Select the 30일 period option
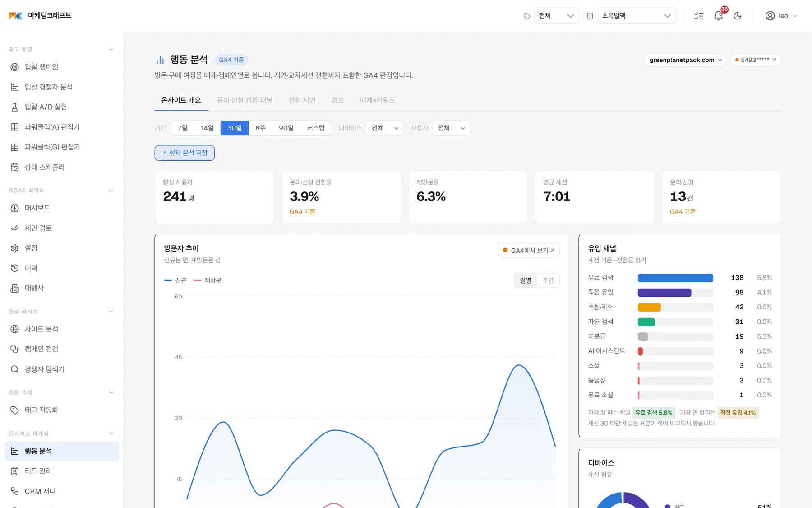Image resolution: width=812 pixels, height=508 pixels. 235,128
